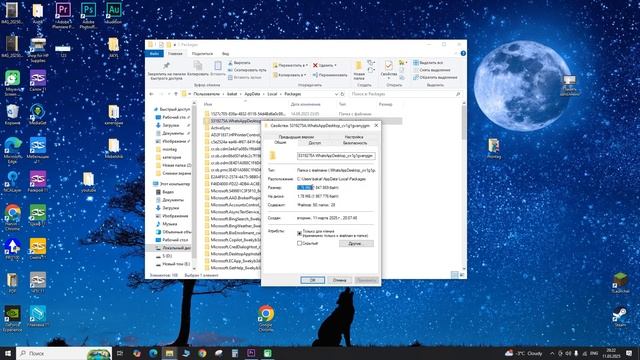Switch to the View (Вид) ribbon tab
Viewport: 640px width, 360px height.
225,53
